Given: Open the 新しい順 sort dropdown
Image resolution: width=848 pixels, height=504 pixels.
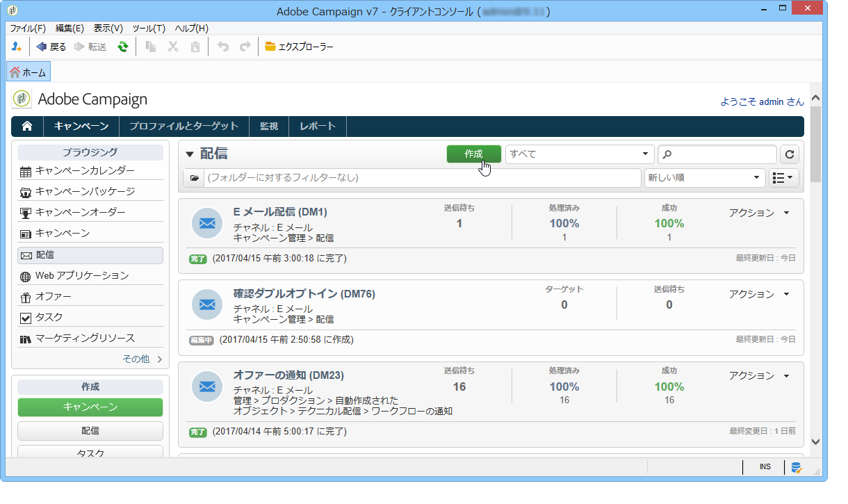Looking at the screenshot, I should (x=705, y=178).
